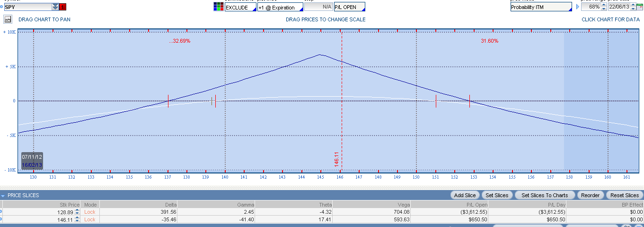
Task: Open the colored grid palette icon
Action: click(x=218, y=7)
